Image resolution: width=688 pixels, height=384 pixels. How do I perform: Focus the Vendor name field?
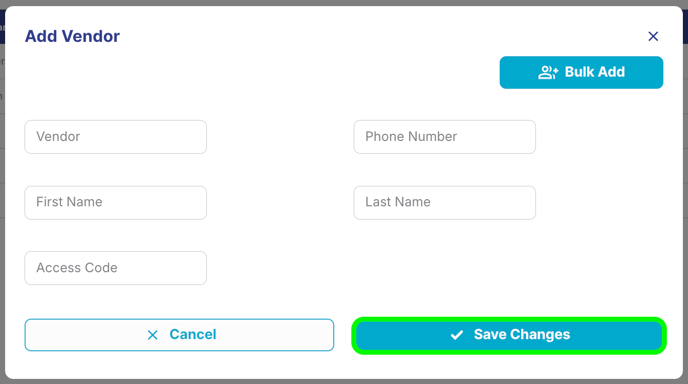(115, 137)
